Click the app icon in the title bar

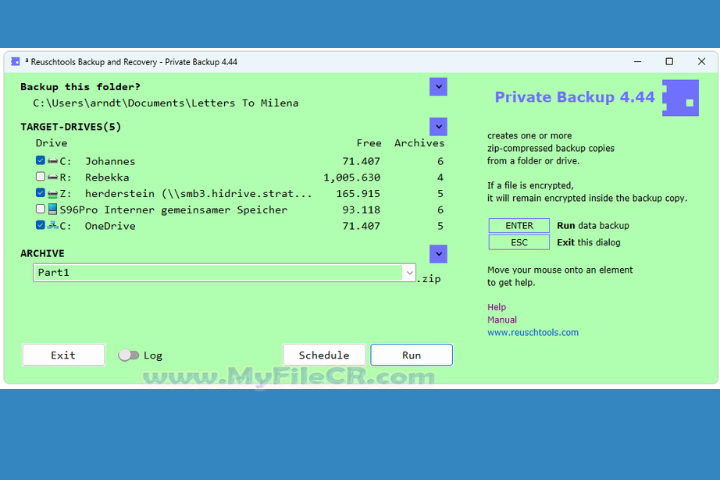pyautogui.click(x=16, y=62)
